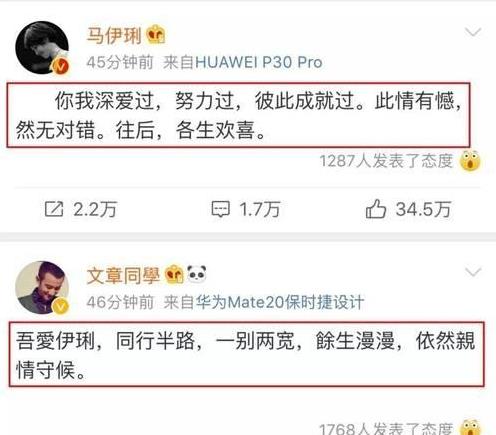Screen dimensions: 496x435
Task: Click the crown membership badge next to 文章同學
Action: pyautogui.click(x=174, y=274)
